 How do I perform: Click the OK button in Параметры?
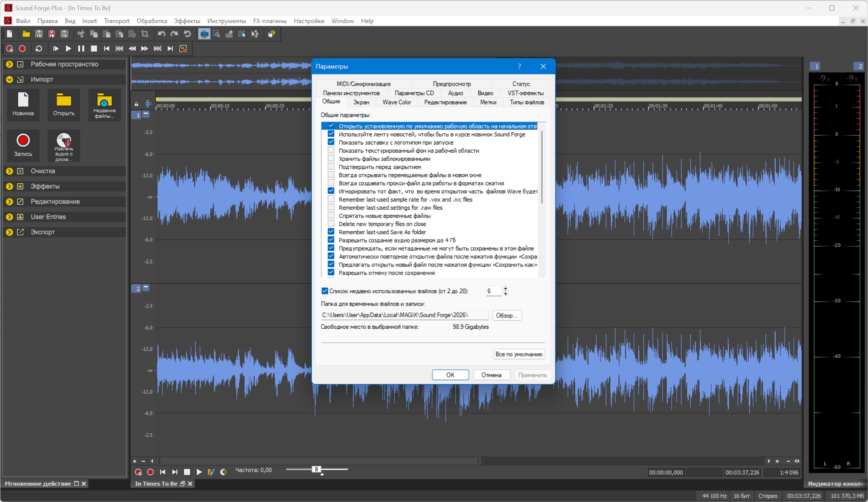[x=451, y=375]
